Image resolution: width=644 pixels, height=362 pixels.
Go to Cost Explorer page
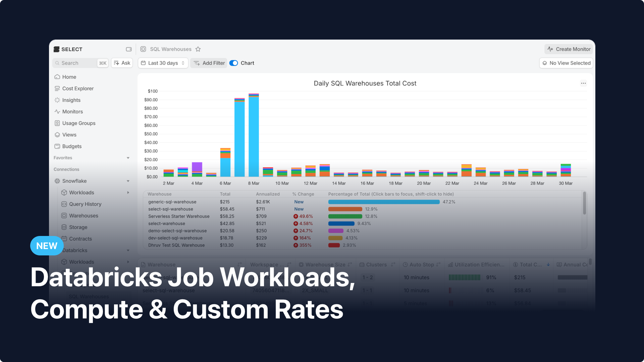(x=78, y=88)
